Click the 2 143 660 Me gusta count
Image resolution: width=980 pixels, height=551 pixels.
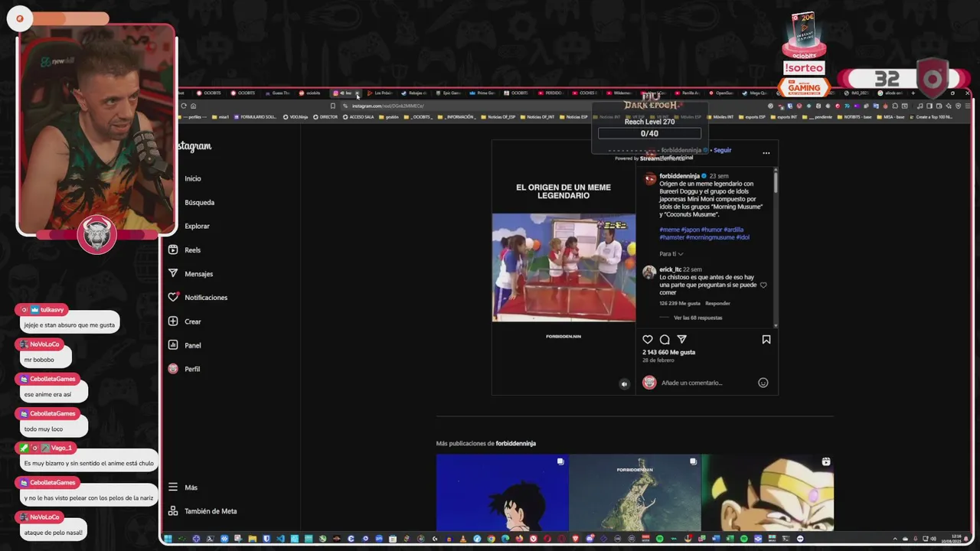(x=668, y=352)
